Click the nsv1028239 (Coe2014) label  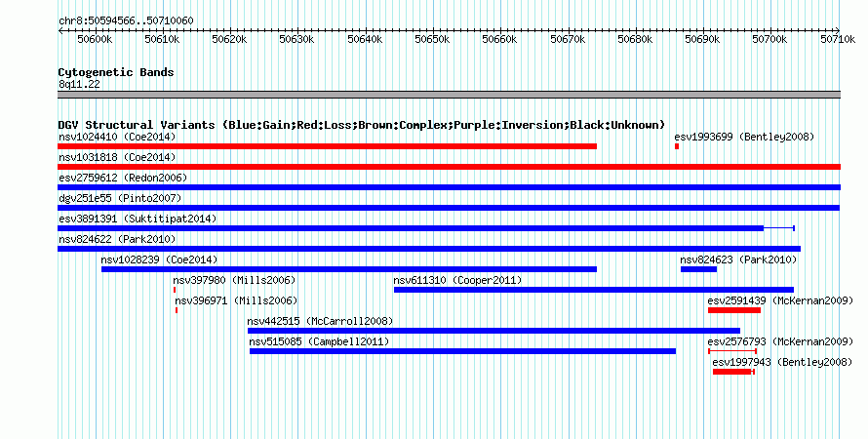pos(159,259)
